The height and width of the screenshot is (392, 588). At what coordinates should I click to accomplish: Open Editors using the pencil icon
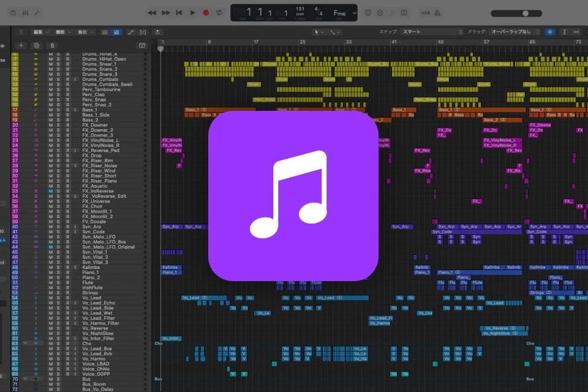point(37,13)
